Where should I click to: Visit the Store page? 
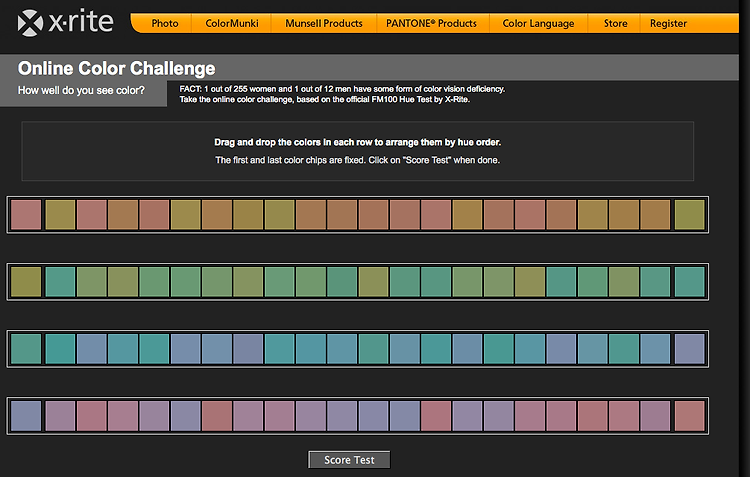pos(615,23)
